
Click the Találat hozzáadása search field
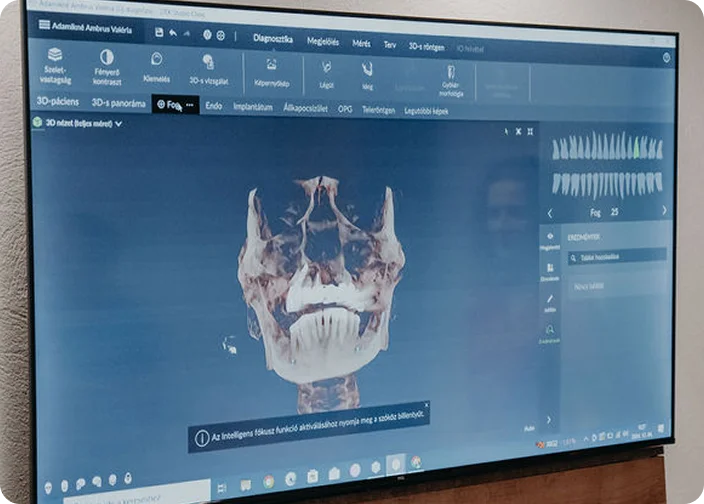tap(615, 257)
